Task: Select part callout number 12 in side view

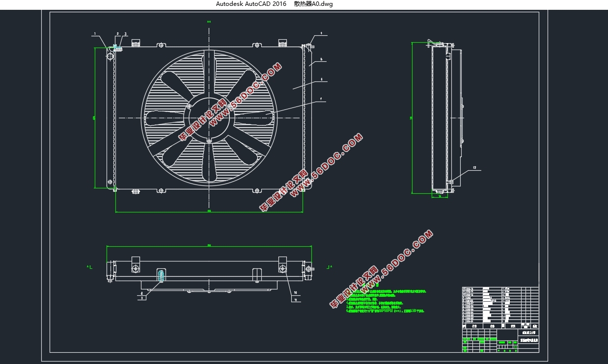Action: pos(474,168)
